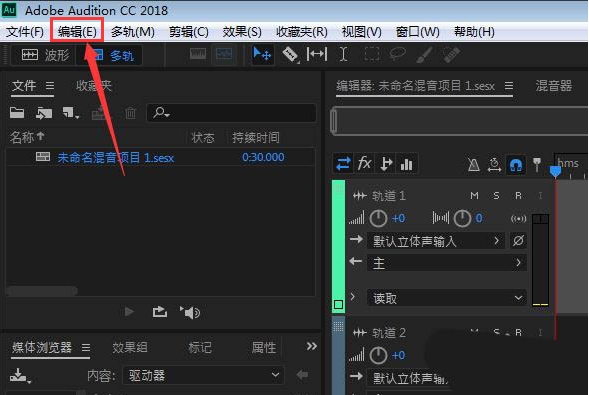Toggle Snapping magnet icon
This screenshot has width=589, height=395.
click(x=516, y=164)
